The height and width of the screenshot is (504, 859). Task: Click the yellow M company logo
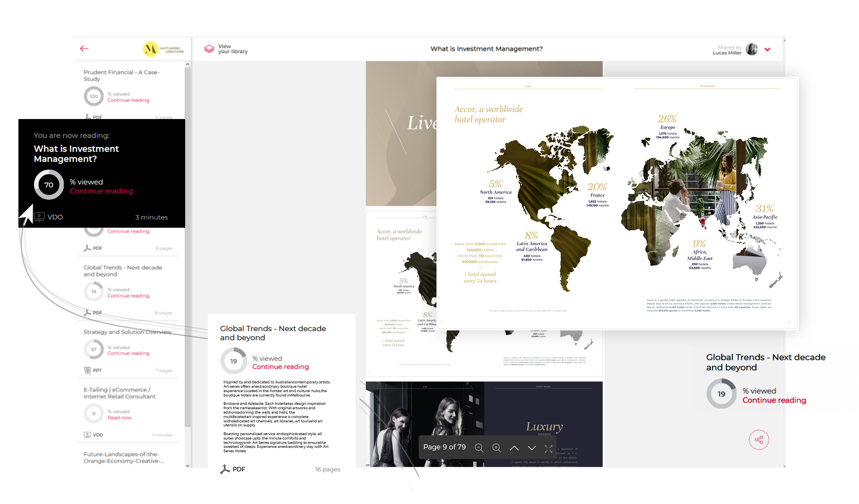pyautogui.click(x=151, y=49)
